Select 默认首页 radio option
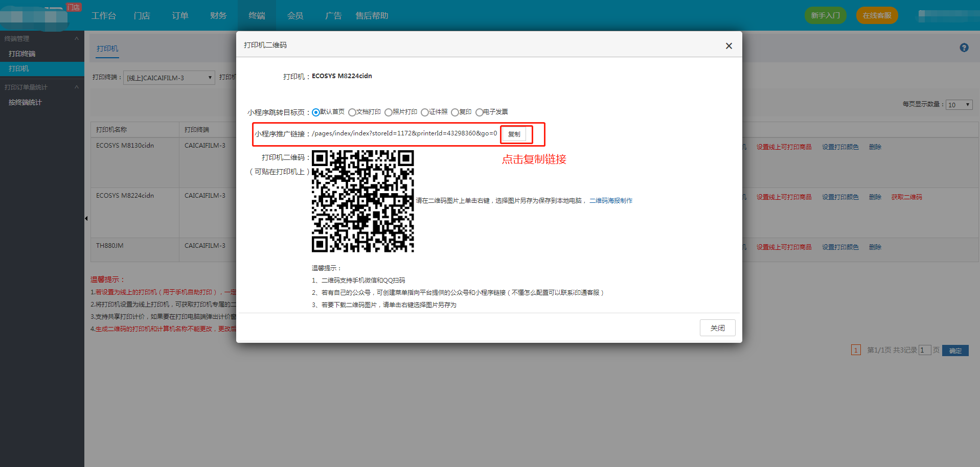 [316, 112]
